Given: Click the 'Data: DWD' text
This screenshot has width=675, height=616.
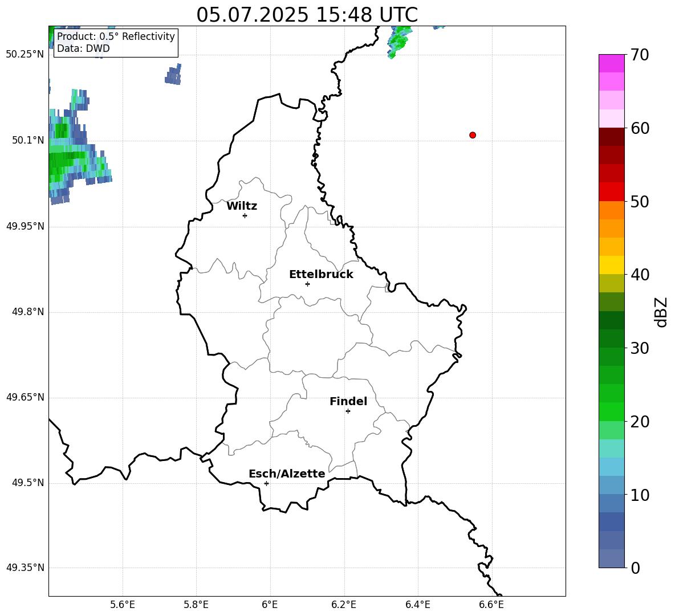Looking at the screenshot, I should pyautogui.click(x=83, y=48).
